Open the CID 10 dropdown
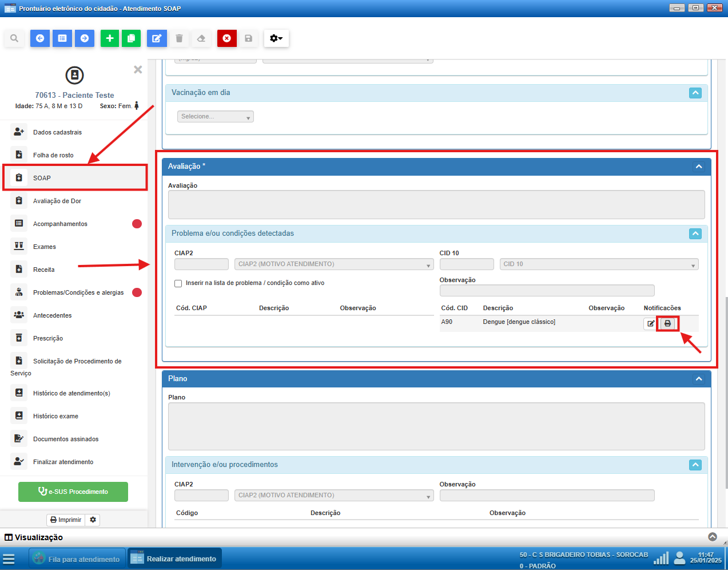Image resolution: width=728 pixels, height=570 pixels. click(599, 264)
